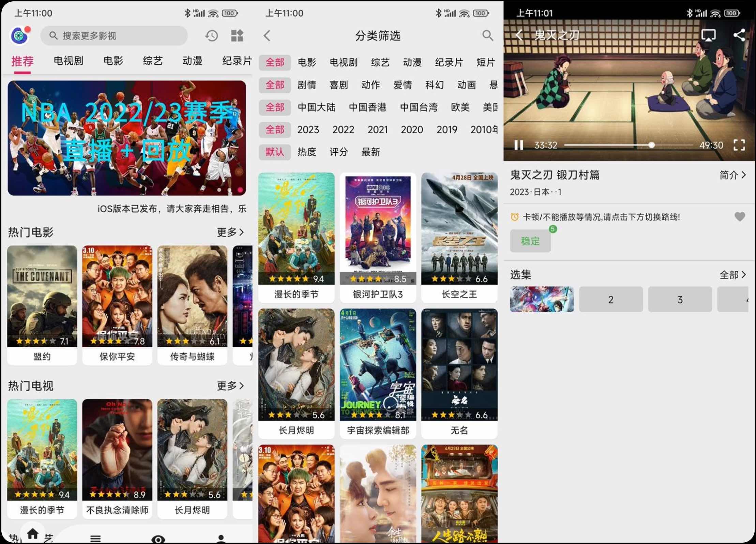Cast the video with the screen-mirroring icon
Viewport: 756px width, 544px height.
[708, 35]
